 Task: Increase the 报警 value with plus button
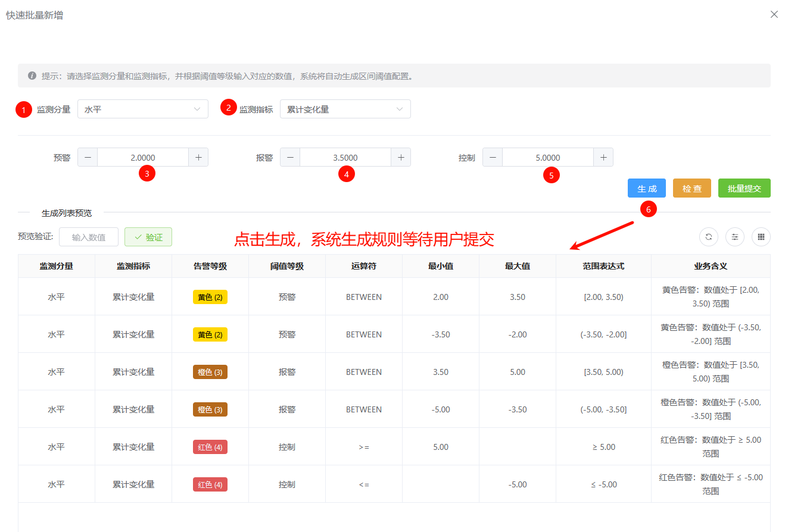click(401, 158)
